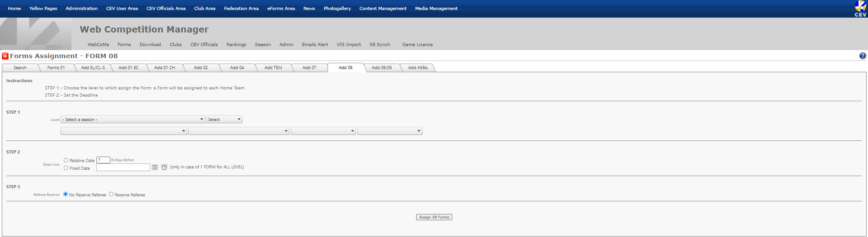Click the Download submenu link
868x237 pixels.
click(150, 45)
